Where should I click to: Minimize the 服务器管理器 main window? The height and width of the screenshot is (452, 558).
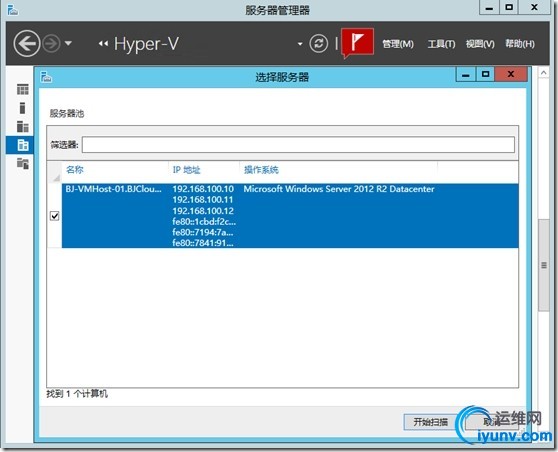click(489, 8)
